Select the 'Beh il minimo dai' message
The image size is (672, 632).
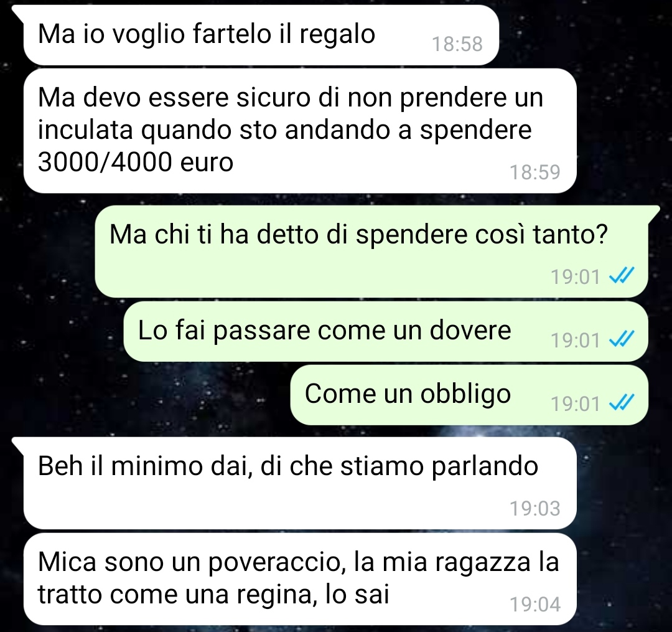[300, 483]
